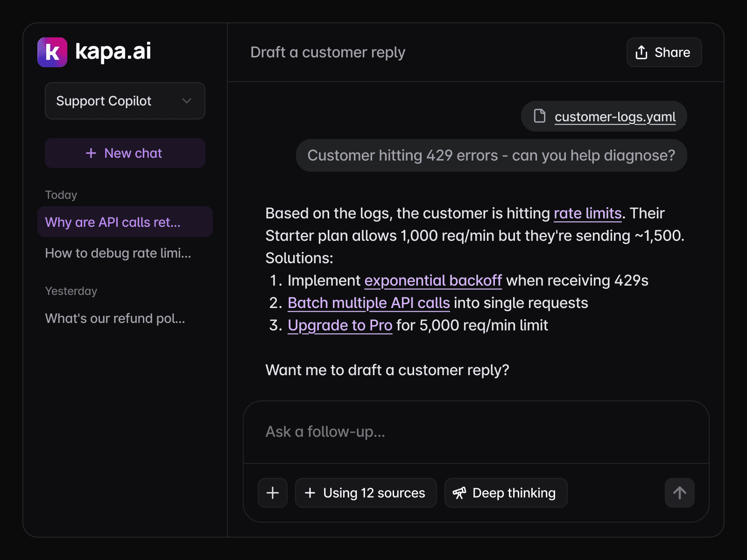This screenshot has width=747, height=560.
Task: Follow the 'Upgrade to Pro' link
Action: pos(340,325)
